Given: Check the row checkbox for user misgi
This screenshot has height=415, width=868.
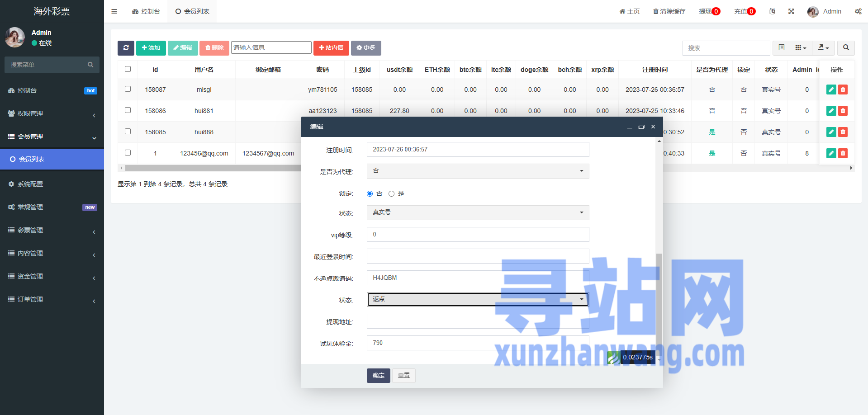Looking at the screenshot, I should 128,89.
